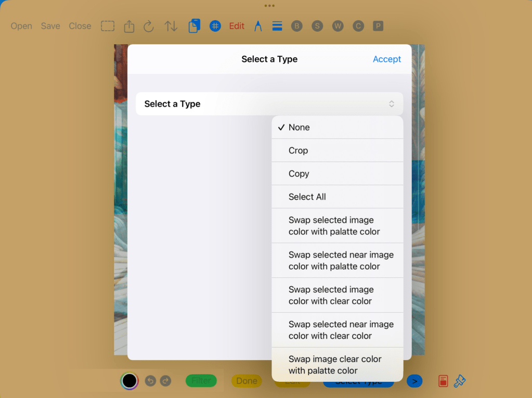Image resolution: width=532 pixels, height=398 pixels.
Task: Click the round B toolbar button
Action: 297,26
